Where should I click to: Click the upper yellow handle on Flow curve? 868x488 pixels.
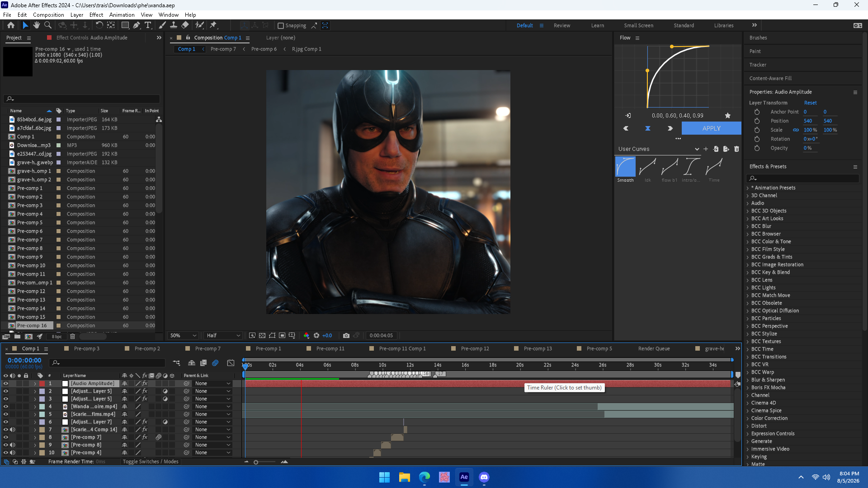[672, 47]
